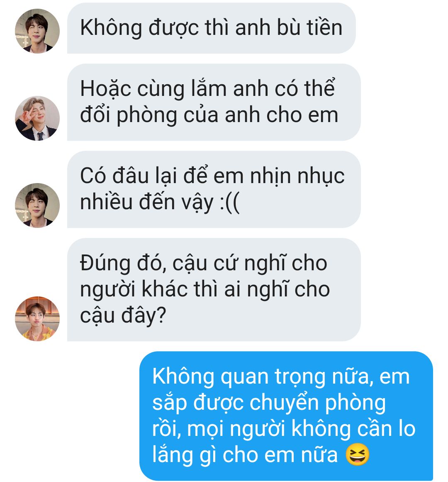This screenshot has width=448, height=482.
Task: Select the blue outgoing message bubble
Action: tap(286, 416)
